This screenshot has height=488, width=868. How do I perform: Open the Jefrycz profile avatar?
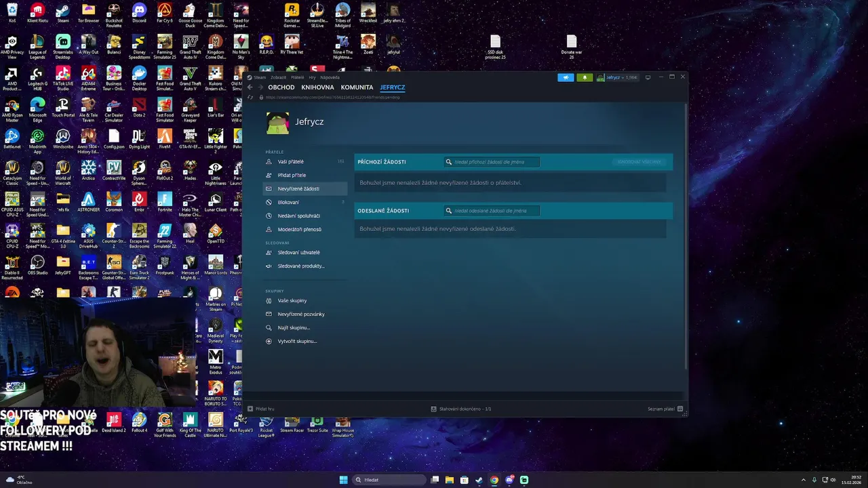[277, 123]
